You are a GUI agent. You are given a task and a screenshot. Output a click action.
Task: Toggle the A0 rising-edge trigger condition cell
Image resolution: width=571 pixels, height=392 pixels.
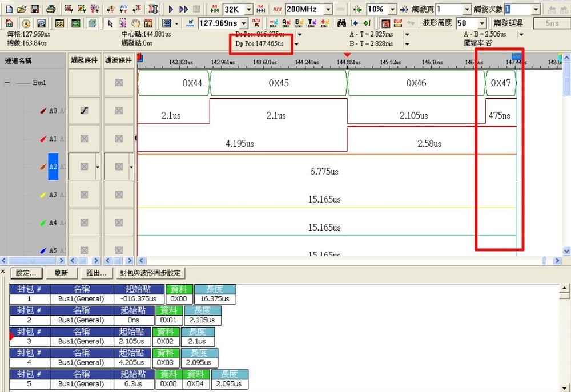(84, 111)
